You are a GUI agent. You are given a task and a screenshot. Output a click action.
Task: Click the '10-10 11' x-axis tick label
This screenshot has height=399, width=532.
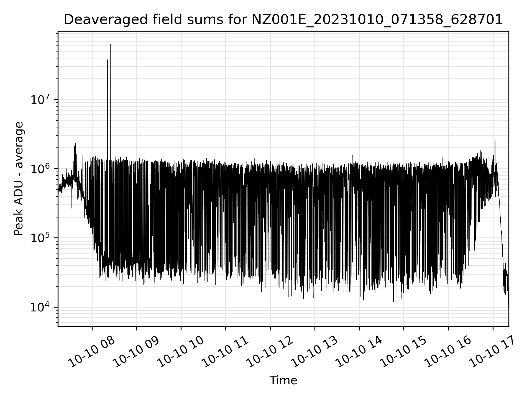tap(226, 352)
